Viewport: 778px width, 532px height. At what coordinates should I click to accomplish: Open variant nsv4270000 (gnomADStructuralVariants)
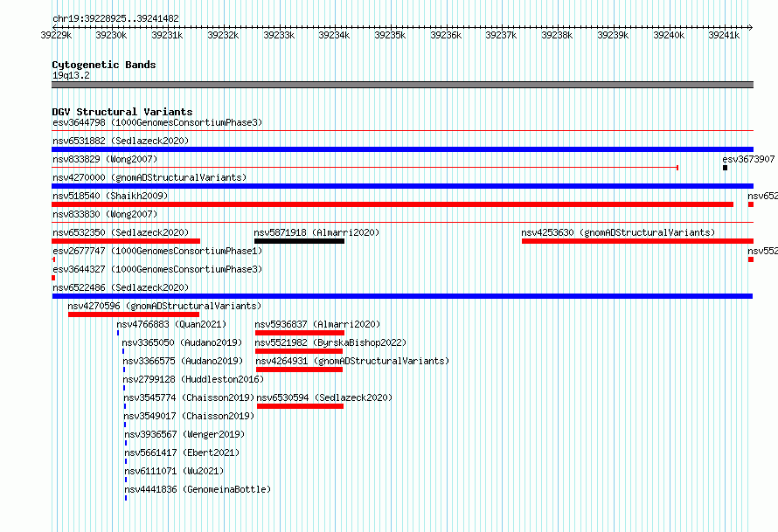(149, 177)
